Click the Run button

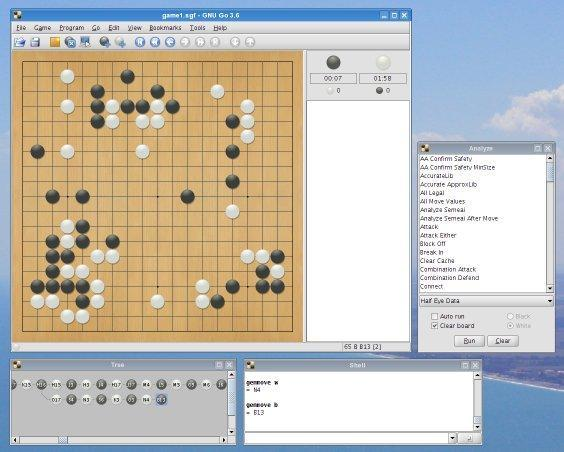click(469, 341)
